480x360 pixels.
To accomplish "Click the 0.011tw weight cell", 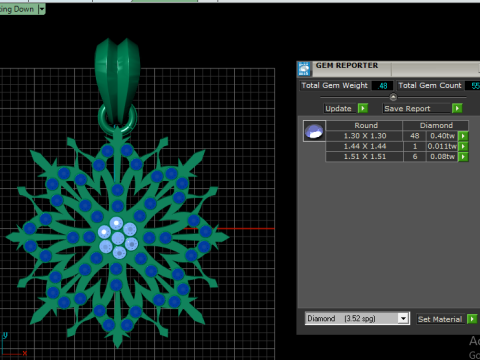I will click(442, 146).
